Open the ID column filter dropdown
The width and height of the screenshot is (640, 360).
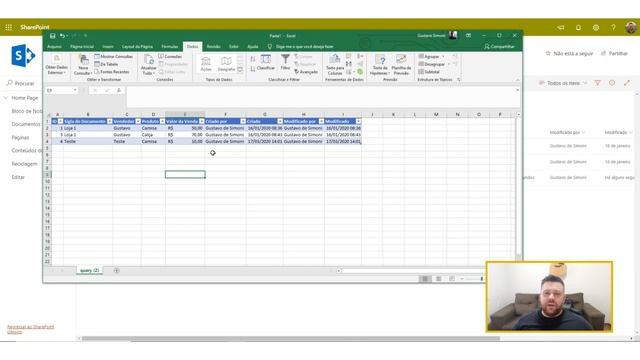(60, 121)
